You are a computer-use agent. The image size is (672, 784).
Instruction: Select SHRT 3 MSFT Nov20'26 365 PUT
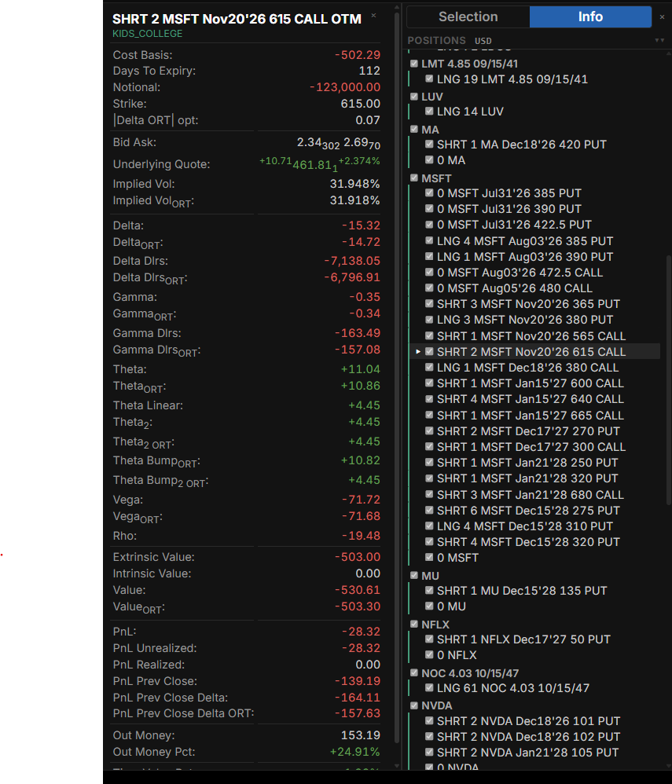[x=528, y=304]
